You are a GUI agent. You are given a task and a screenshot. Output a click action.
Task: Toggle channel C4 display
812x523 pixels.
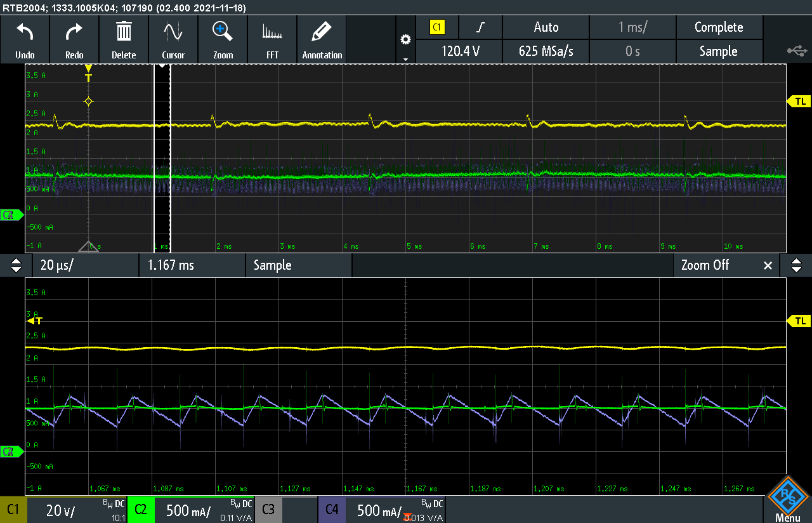[x=331, y=510]
